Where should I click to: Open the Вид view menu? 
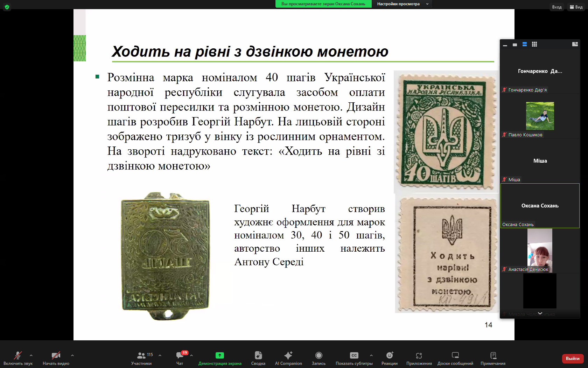[576, 7]
